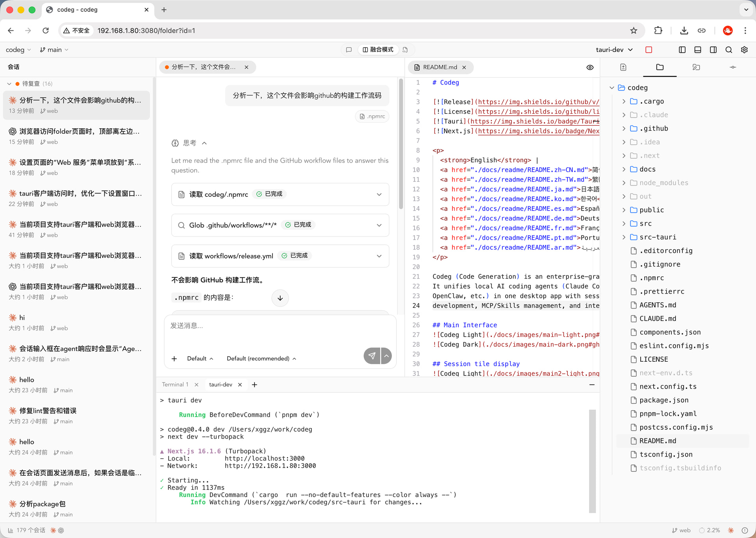Click the info icon in status bar
Image resolution: width=756 pixels, height=538 pixels.
745,530
